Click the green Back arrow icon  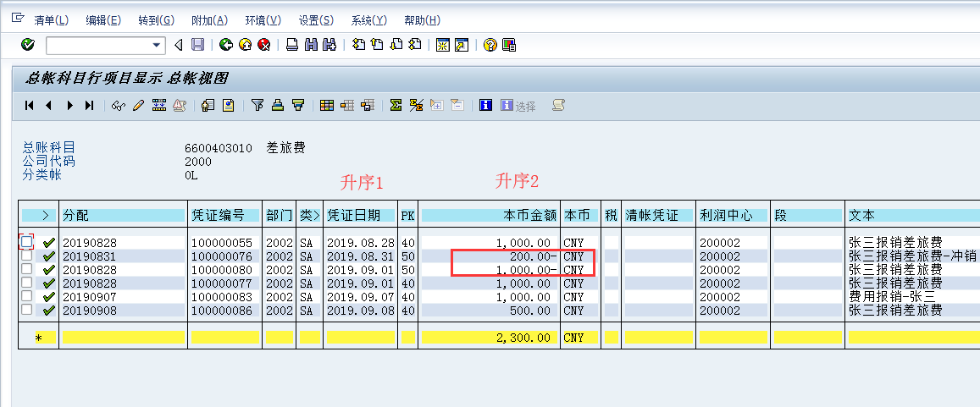(x=226, y=45)
